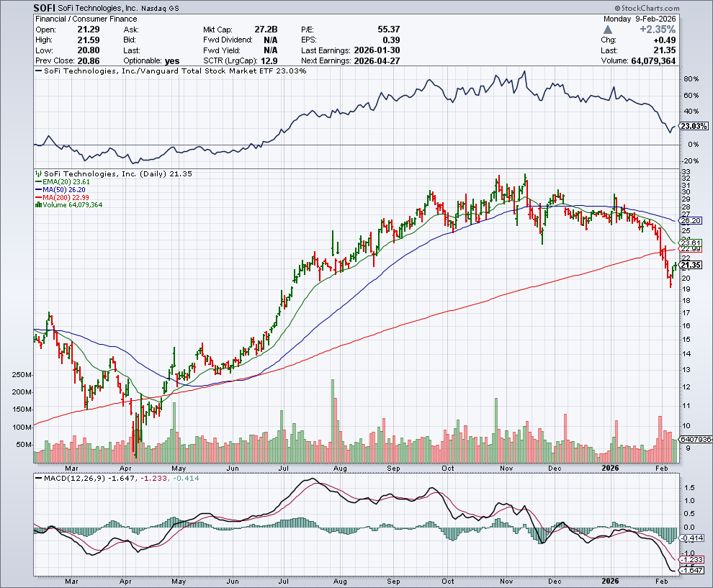
Task: Click the P/E value 55.37
Action: (x=389, y=29)
